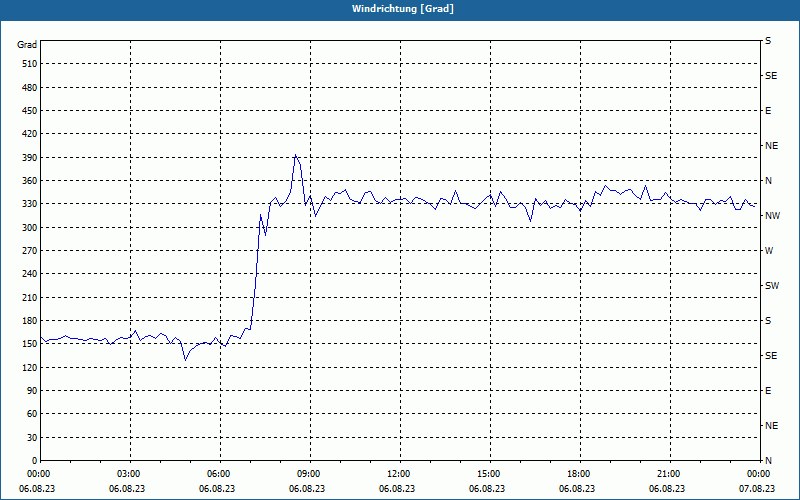Screen dimensions: 800x500
Task: Click the E compass label beside 450 gridline
Action: pyautogui.click(x=768, y=111)
